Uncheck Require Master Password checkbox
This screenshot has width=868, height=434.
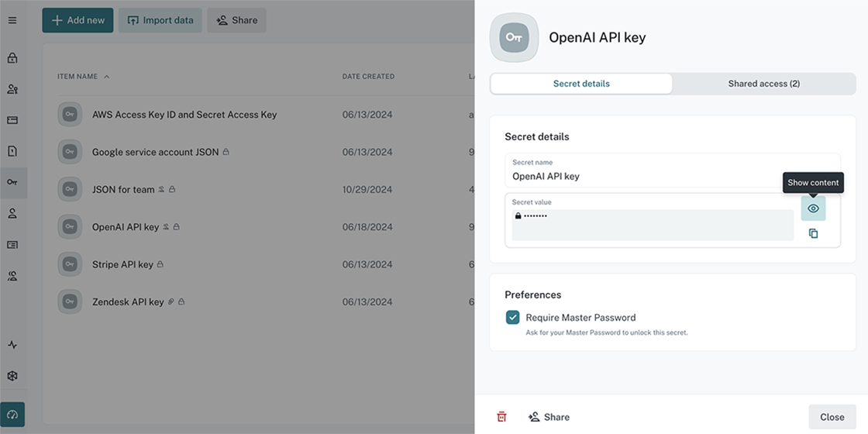point(512,317)
